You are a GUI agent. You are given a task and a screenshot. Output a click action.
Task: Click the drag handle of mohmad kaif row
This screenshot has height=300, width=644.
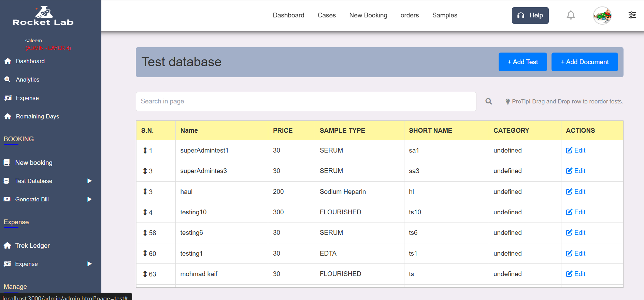[x=145, y=274]
